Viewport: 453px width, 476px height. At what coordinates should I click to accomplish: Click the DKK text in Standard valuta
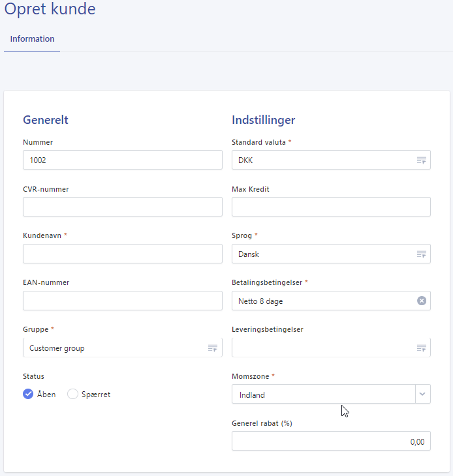click(245, 160)
